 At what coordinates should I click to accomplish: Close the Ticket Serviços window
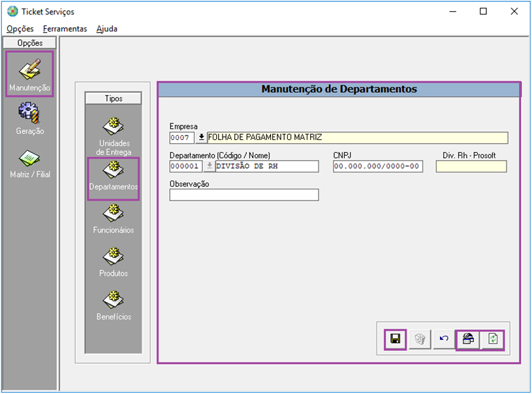pyautogui.click(x=514, y=12)
